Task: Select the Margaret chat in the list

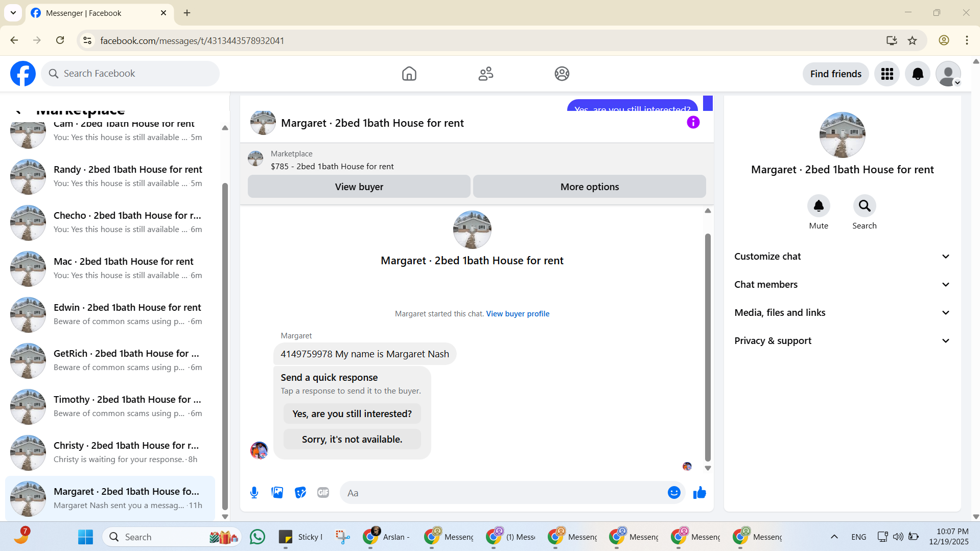Action: 110,498
